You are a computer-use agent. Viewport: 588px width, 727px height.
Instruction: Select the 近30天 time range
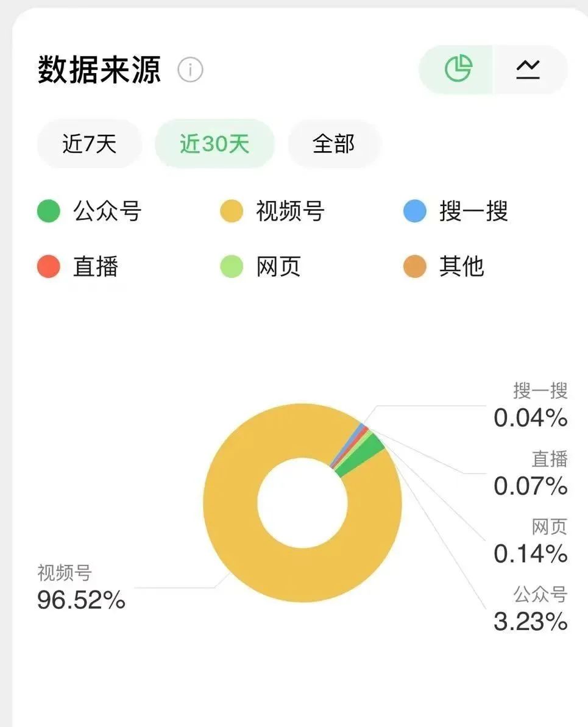click(x=214, y=144)
